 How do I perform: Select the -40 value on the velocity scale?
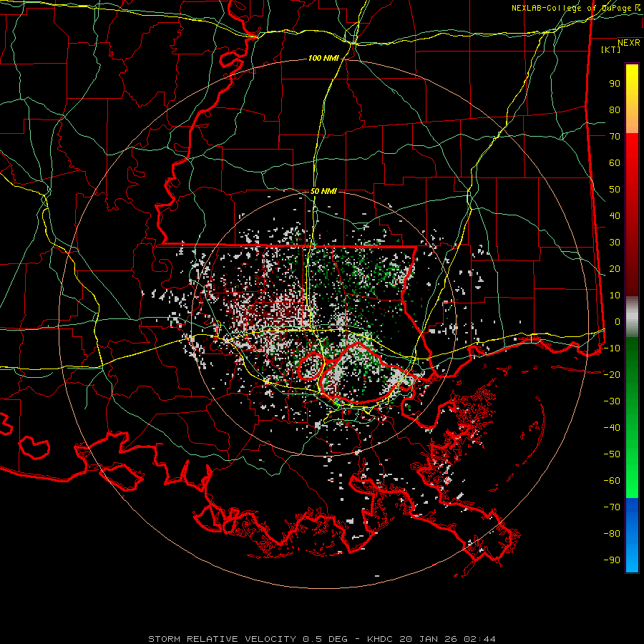click(612, 428)
